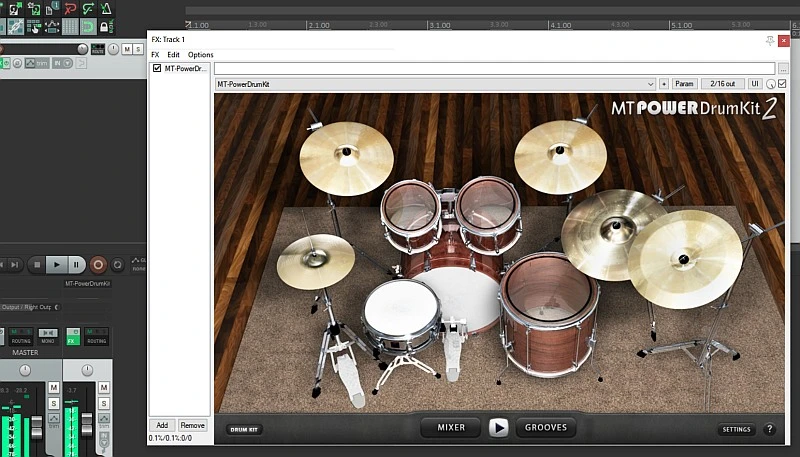800x457 pixels.
Task: Toggle envelope points move-with-items icon
Action: [x=52, y=27]
